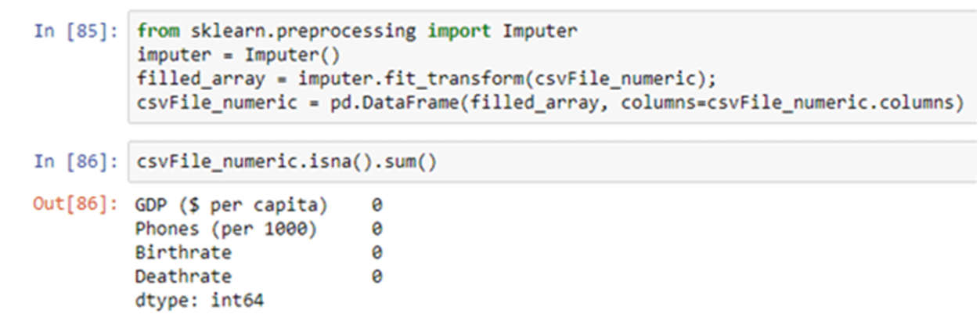Click the In [86] cell prompt
This screenshot has width=980, height=325.
click(x=76, y=162)
